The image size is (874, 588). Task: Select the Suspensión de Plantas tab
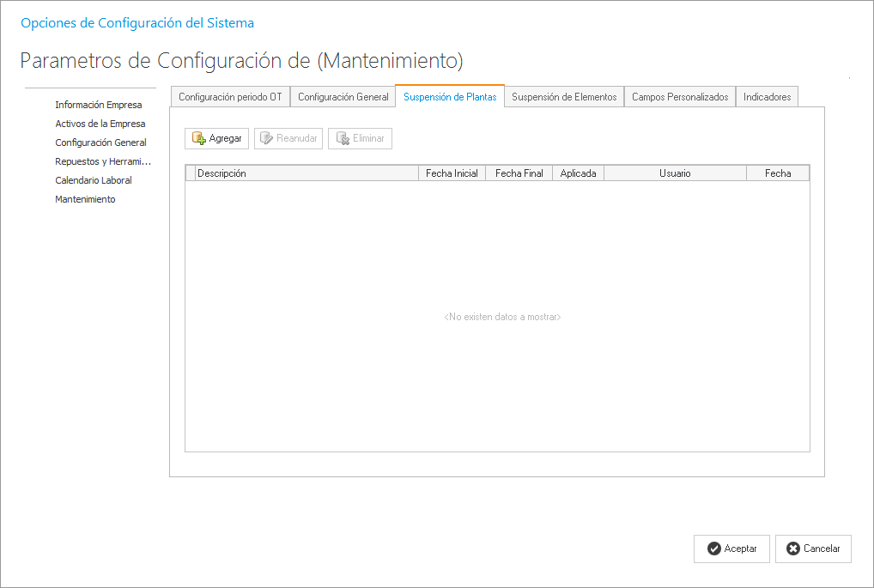450,97
